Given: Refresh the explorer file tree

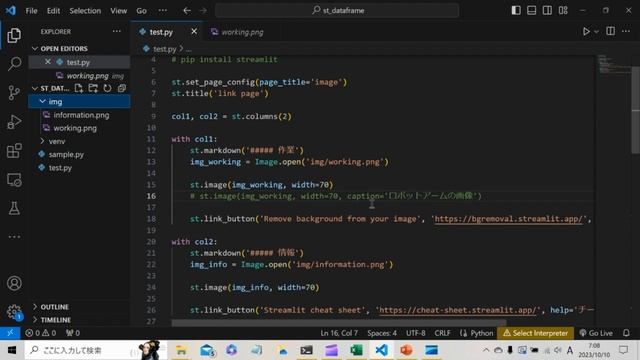Looking at the screenshot, I should pos(107,88).
